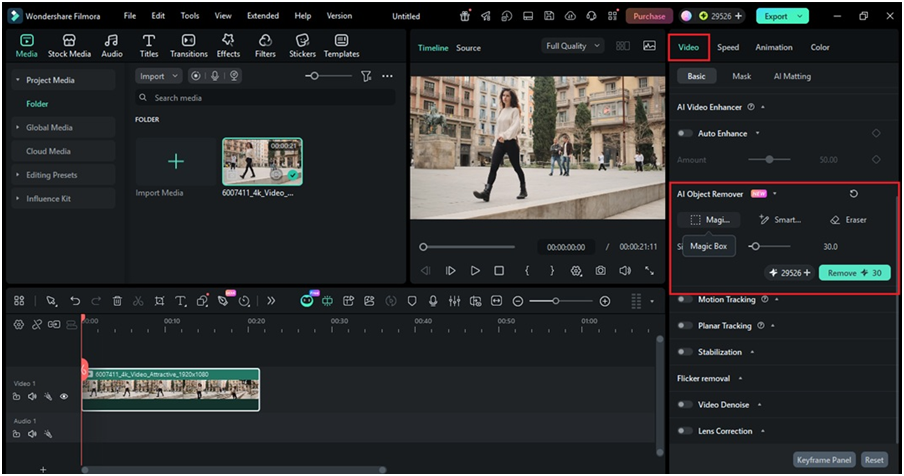The width and height of the screenshot is (904, 476).
Task: Toggle the Auto Enhance switch
Action: 685,133
